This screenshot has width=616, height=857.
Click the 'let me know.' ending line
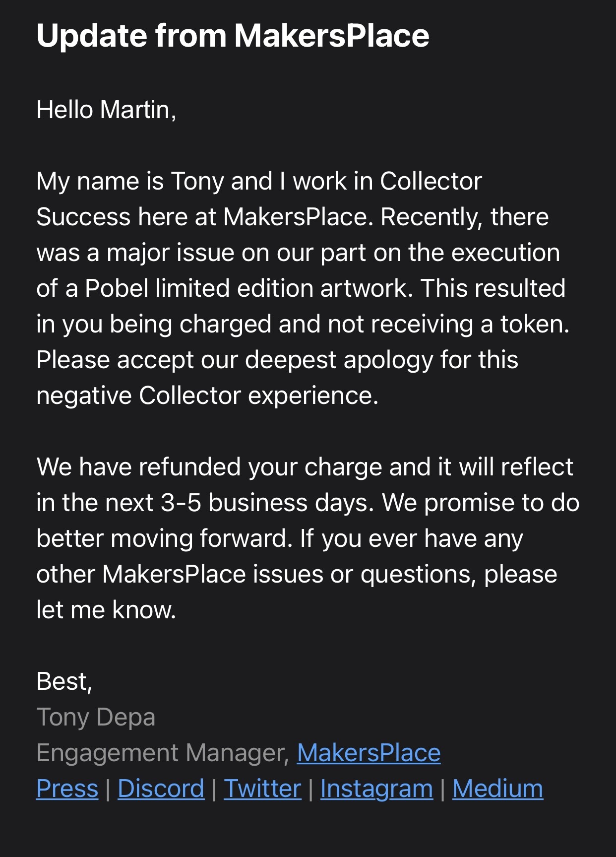point(106,610)
